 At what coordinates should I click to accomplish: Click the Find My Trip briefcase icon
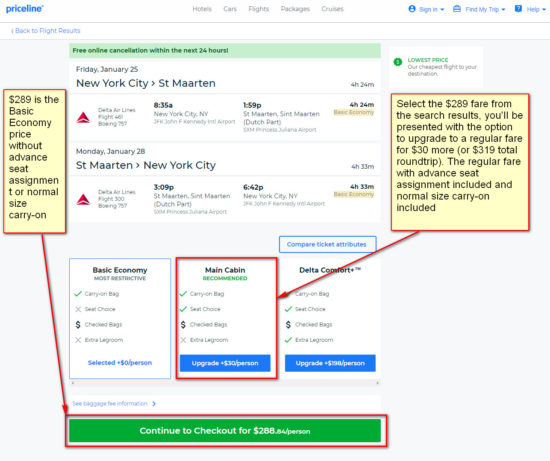[x=457, y=9]
